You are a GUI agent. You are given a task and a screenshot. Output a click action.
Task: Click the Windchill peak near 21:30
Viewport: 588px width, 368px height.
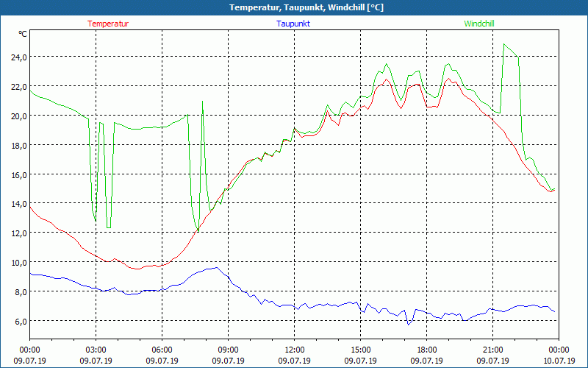(x=504, y=44)
